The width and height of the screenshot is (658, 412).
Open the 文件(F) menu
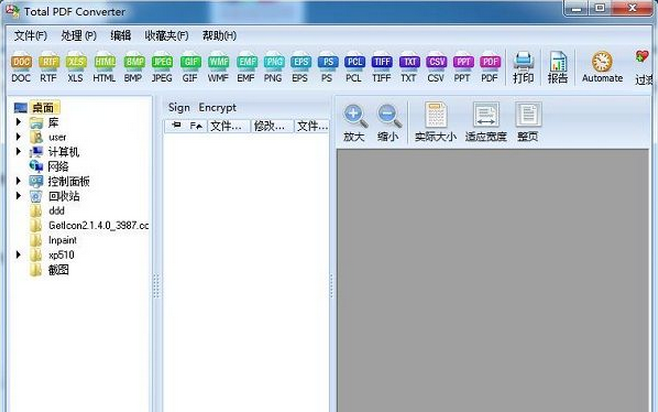pyautogui.click(x=31, y=36)
